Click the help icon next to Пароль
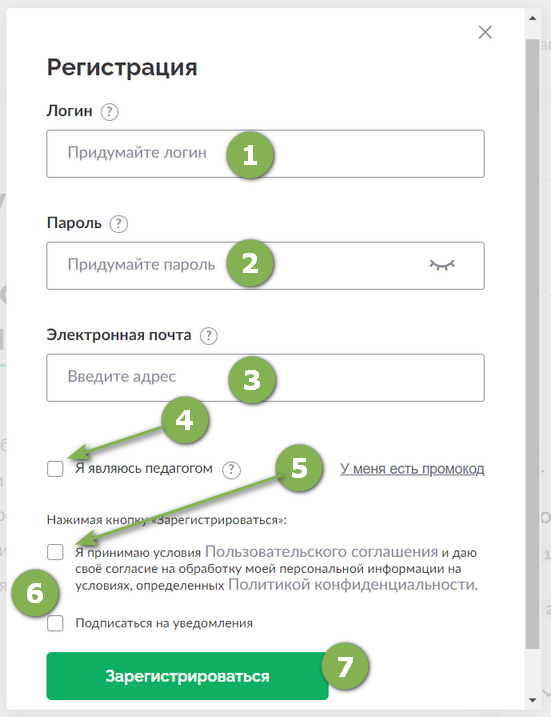551x717 pixels. point(118,224)
